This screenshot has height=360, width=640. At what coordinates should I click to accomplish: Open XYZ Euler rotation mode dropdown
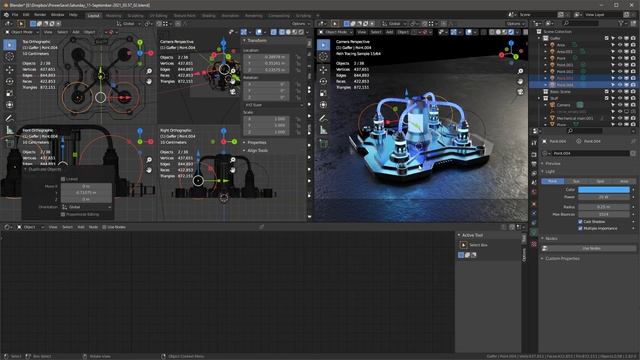(273, 105)
